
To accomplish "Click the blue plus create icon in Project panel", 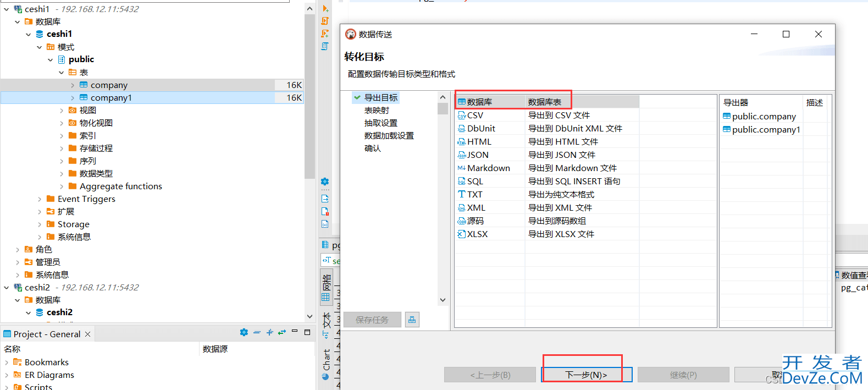I will [x=269, y=332].
